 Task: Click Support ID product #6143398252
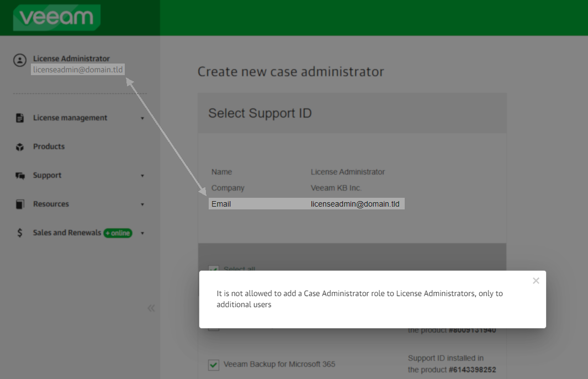(x=473, y=370)
